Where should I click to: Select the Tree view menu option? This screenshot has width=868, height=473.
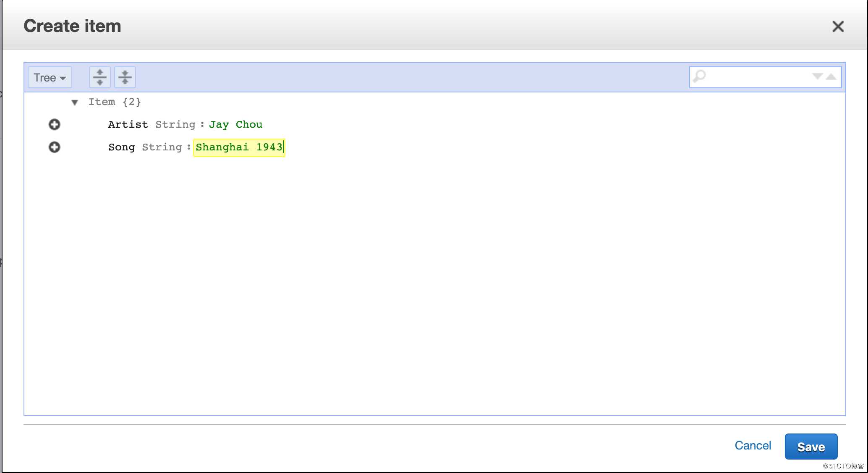(x=50, y=77)
